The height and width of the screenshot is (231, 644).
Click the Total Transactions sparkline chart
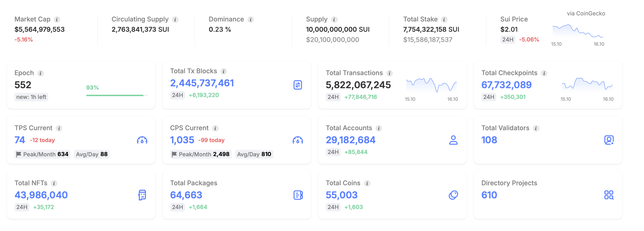(431, 85)
